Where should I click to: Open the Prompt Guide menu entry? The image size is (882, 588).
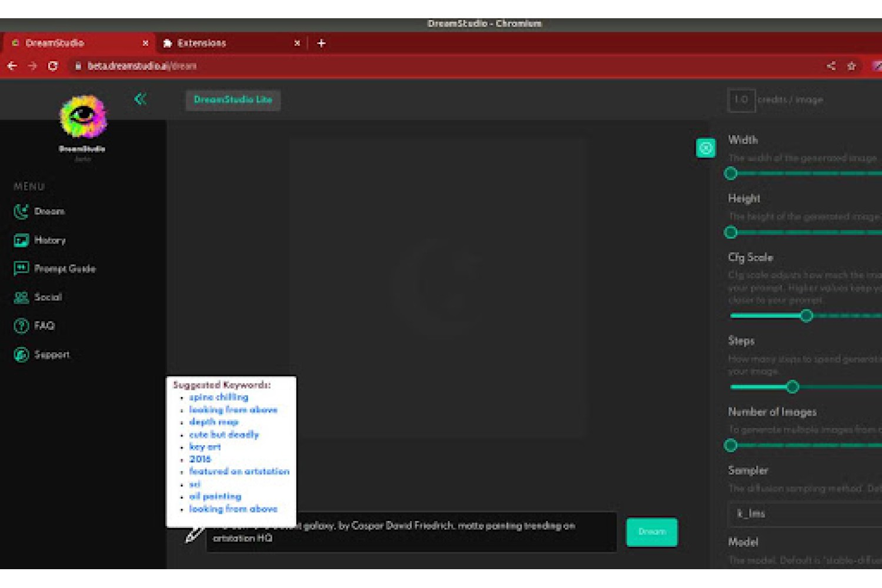pyautogui.click(x=54, y=269)
